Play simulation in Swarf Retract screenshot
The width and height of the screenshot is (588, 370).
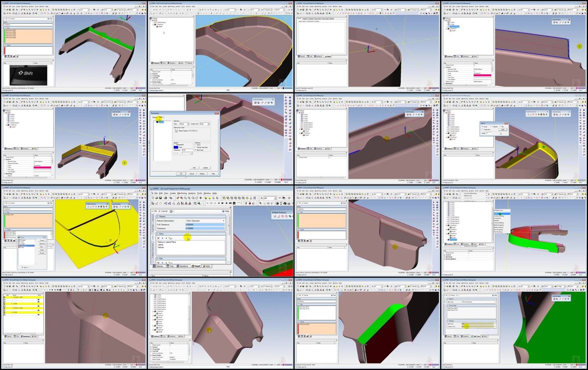click(x=222, y=203)
